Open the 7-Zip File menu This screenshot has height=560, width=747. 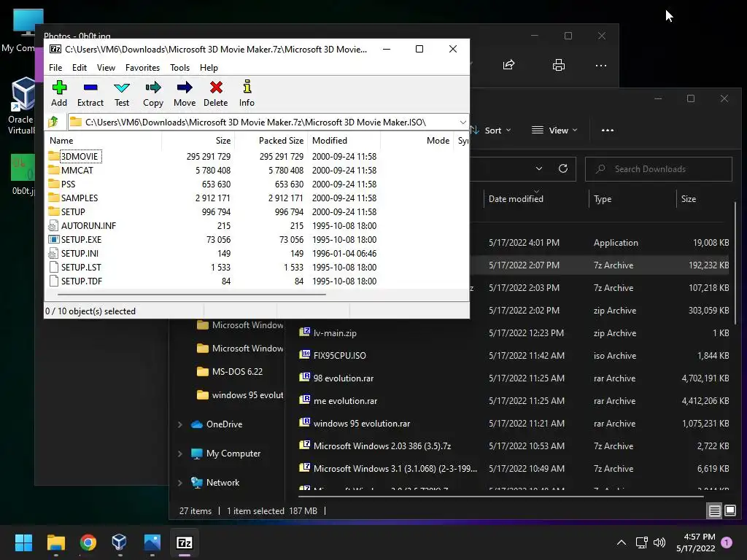coord(55,68)
